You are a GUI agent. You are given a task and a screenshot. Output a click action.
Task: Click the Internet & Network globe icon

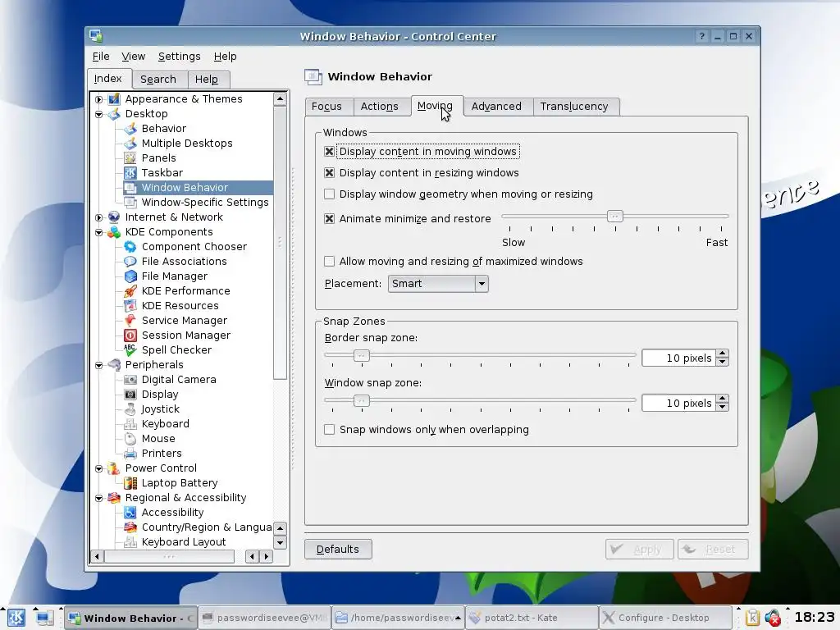(113, 217)
